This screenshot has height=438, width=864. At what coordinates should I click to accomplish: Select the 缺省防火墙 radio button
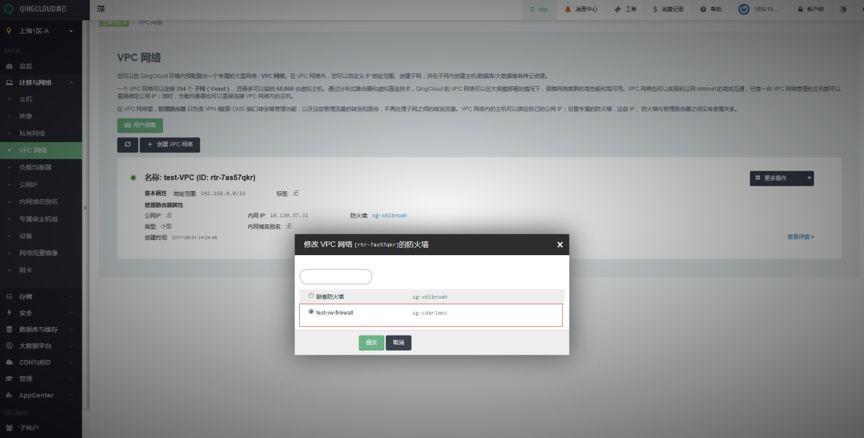tap(311, 296)
